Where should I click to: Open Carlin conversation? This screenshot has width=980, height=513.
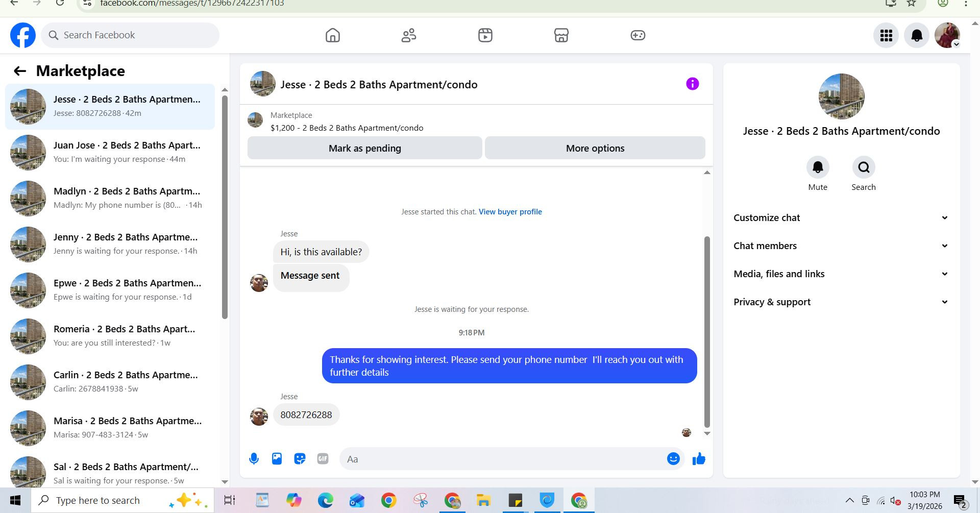110,382
